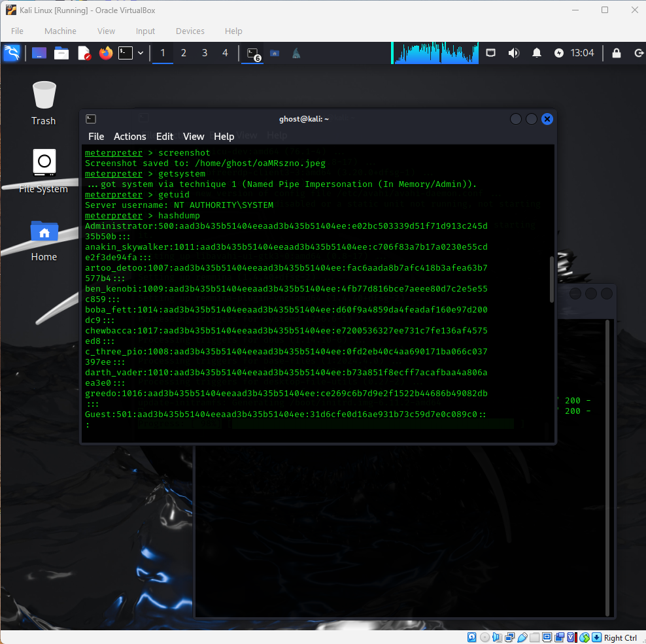Click VirtualBox USB devices indicator
This screenshot has height=644, width=646.
pyautogui.click(x=522, y=637)
